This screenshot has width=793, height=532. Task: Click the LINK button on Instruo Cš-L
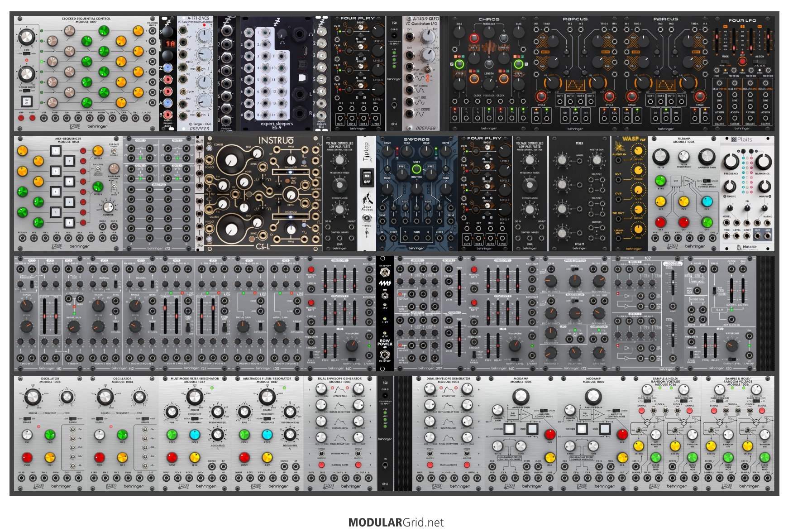209,239
